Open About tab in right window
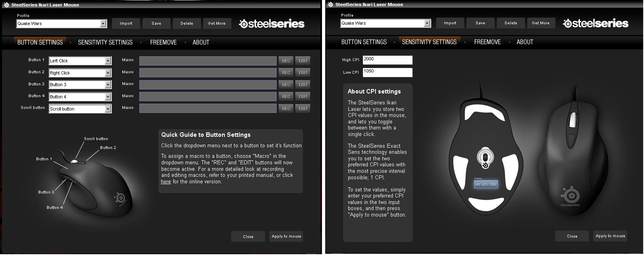The image size is (644, 255). pyautogui.click(x=525, y=42)
